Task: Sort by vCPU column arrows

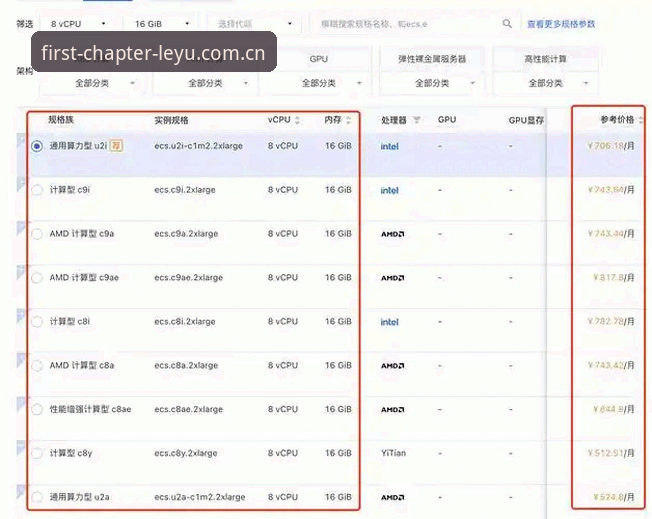Action: pyautogui.click(x=297, y=120)
